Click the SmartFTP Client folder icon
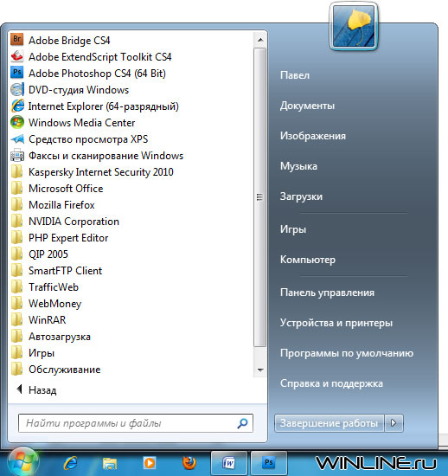The image size is (448, 476). [x=17, y=271]
